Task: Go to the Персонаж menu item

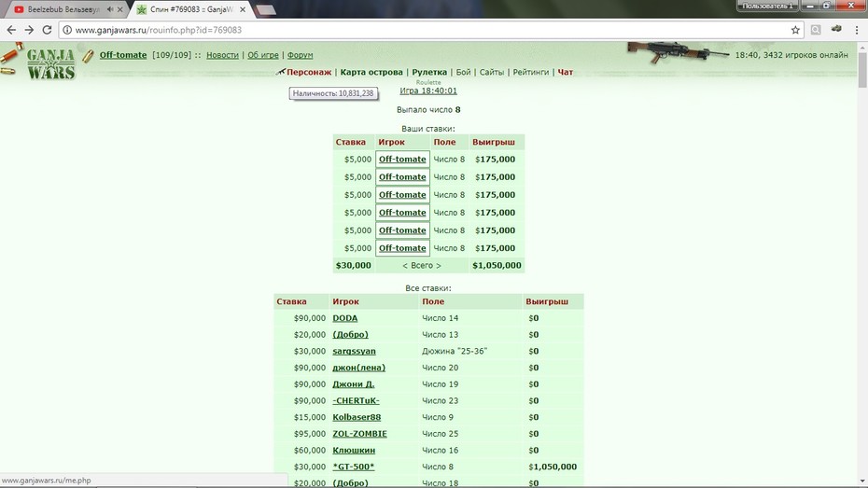Action: [309, 72]
